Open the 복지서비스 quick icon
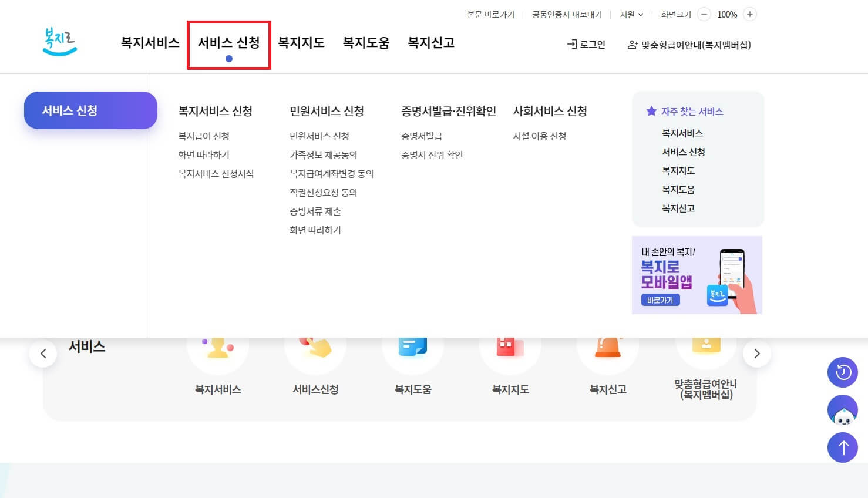The image size is (868, 498). 218,352
